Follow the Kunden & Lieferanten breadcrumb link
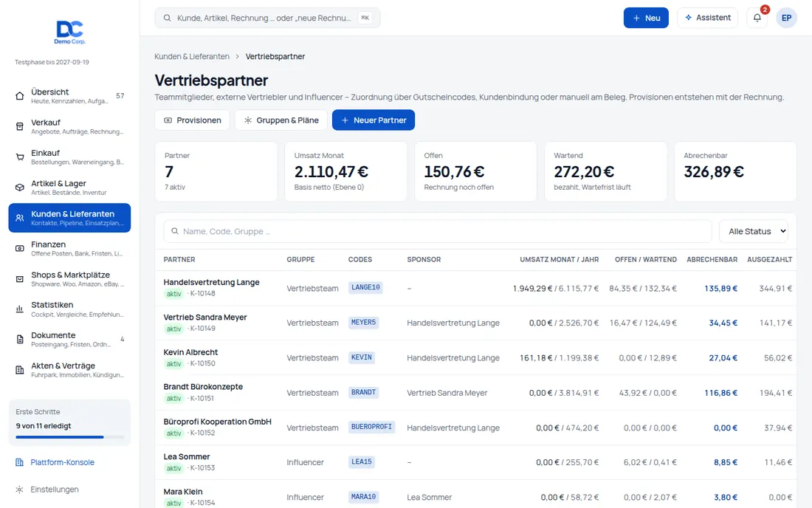The width and height of the screenshot is (812, 508). [192, 56]
